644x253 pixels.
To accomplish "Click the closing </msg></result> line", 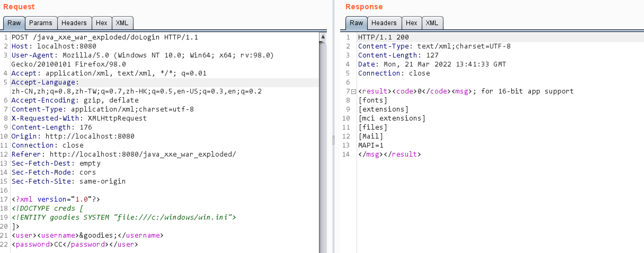I will click(389, 154).
